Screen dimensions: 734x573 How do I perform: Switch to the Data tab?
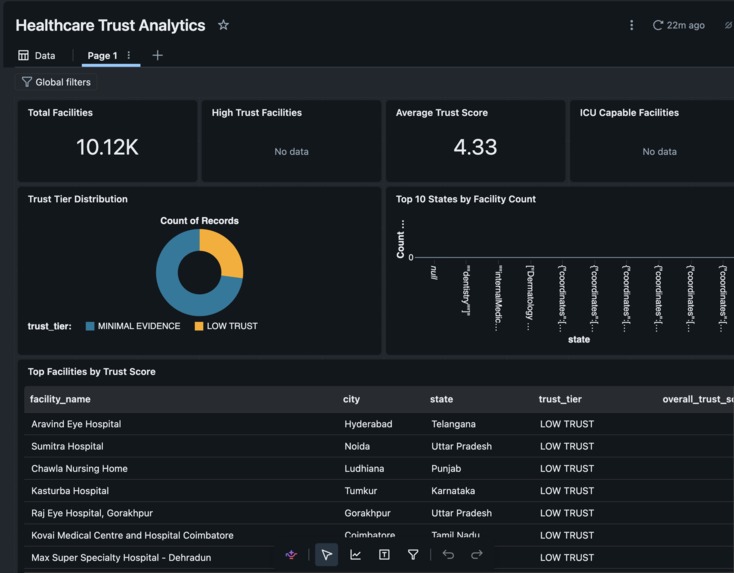point(37,55)
